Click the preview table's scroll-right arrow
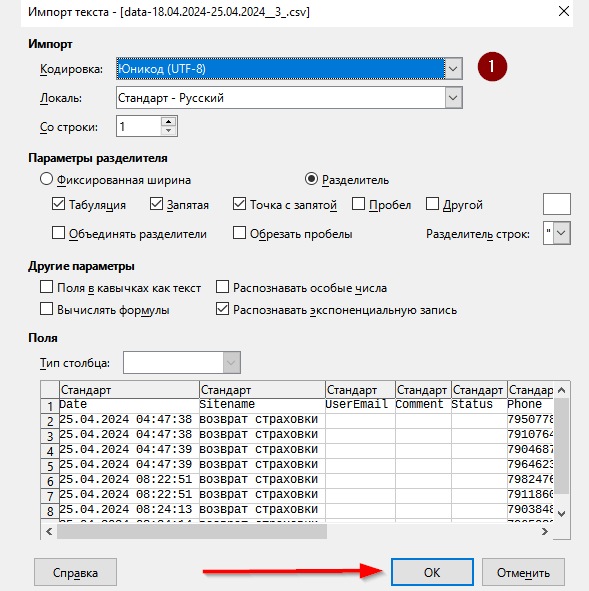 [545, 531]
